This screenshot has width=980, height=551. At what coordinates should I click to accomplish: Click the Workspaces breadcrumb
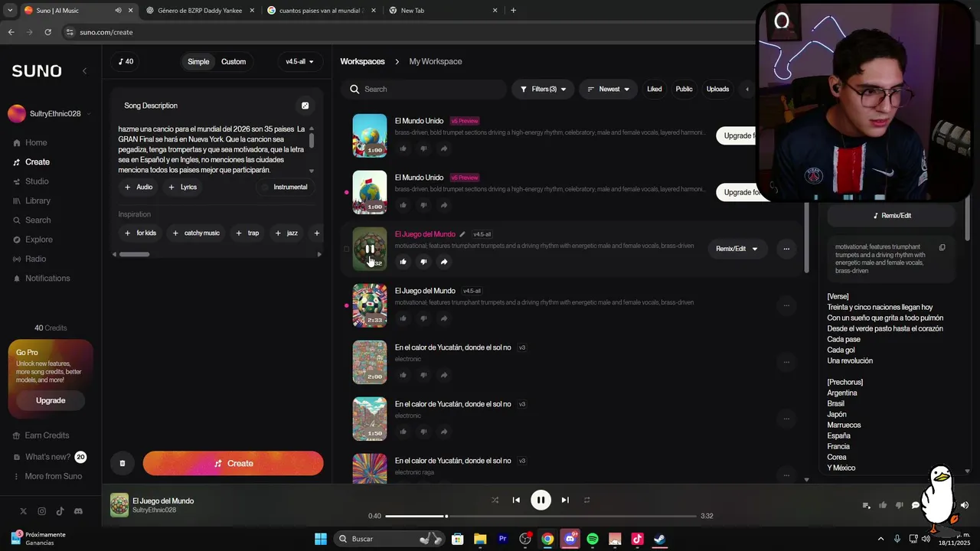tap(362, 61)
